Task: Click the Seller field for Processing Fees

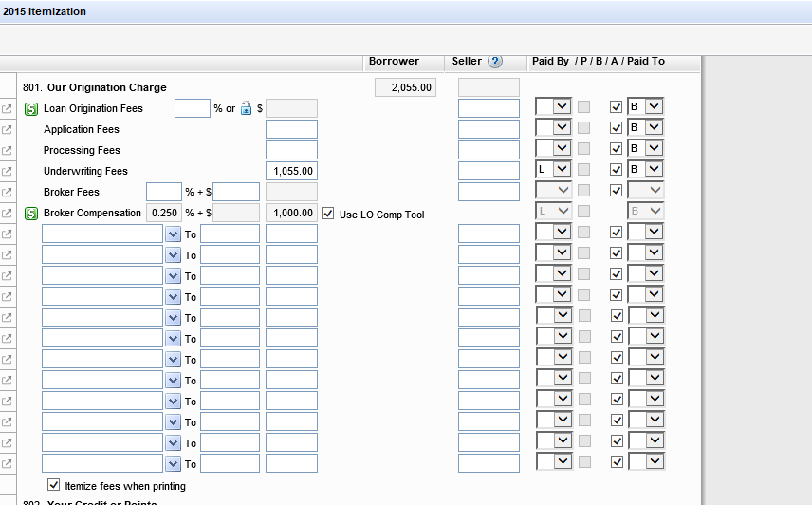Action: pos(489,150)
